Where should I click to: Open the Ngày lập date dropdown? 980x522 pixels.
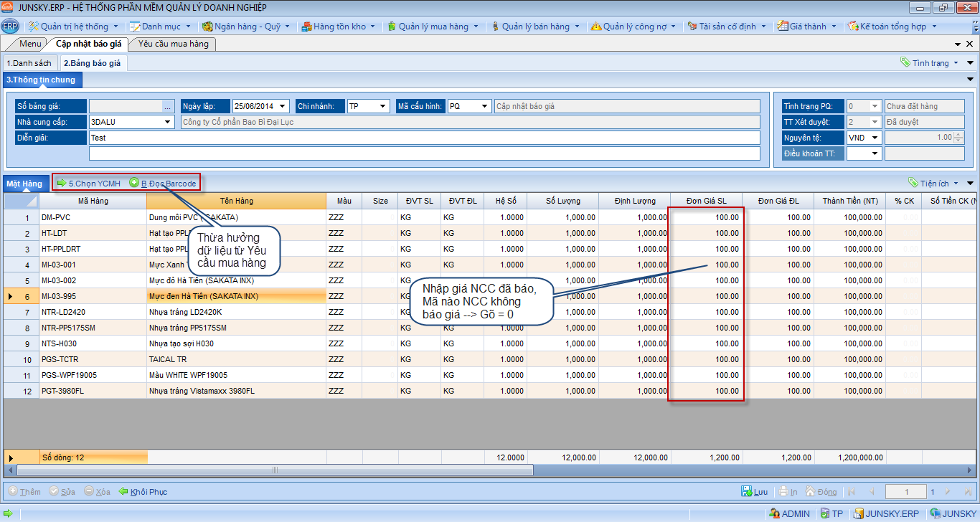tap(283, 106)
